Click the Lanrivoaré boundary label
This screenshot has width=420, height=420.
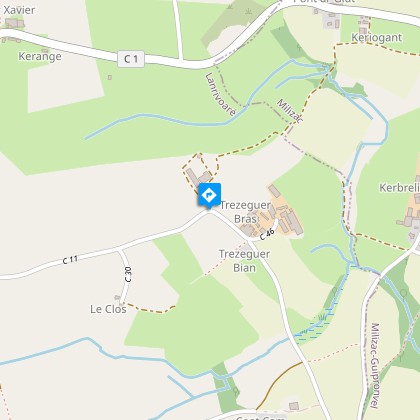[220, 94]
